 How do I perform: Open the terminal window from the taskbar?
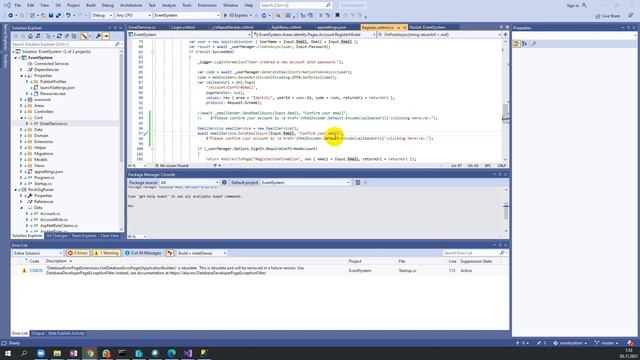tap(122, 353)
